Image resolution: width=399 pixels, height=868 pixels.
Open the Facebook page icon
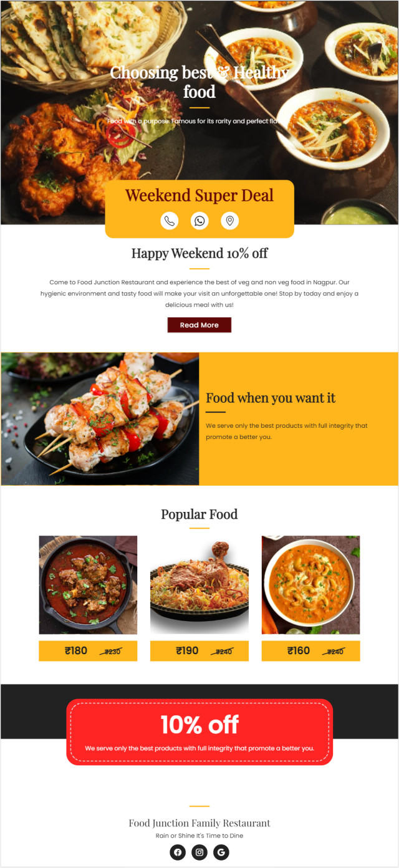point(178,852)
